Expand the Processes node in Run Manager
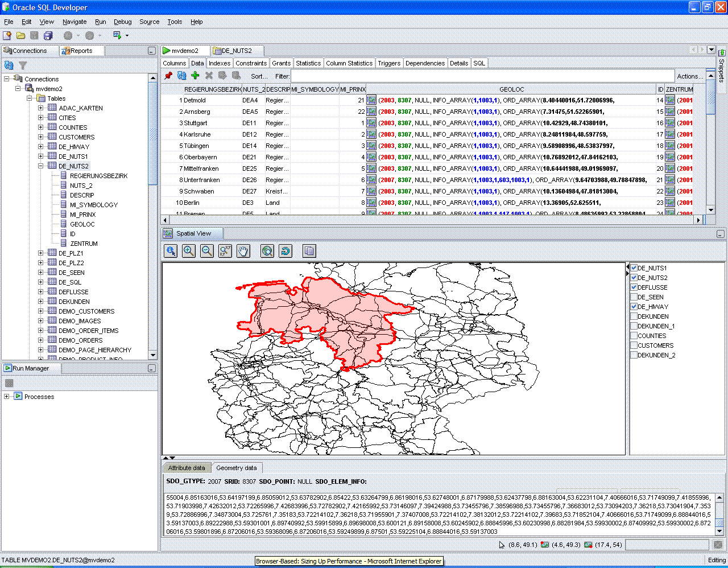The width and height of the screenshot is (728, 568). [x=7, y=397]
